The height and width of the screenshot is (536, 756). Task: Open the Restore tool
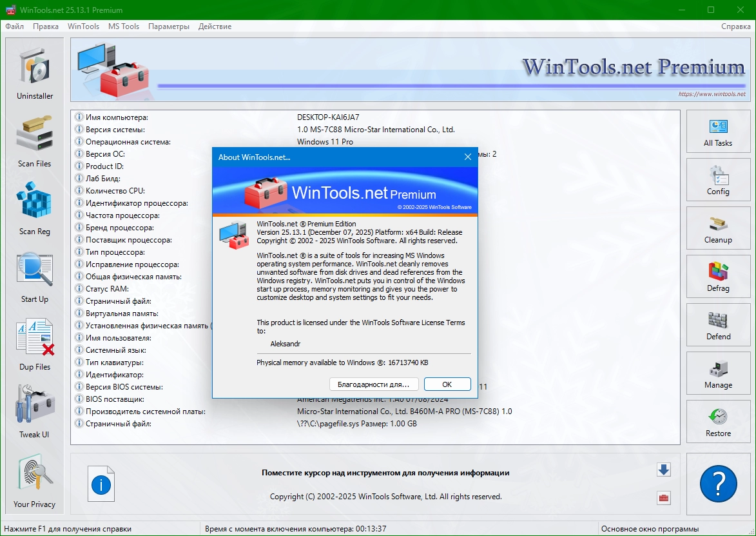pyautogui.click(x=718, y=421)
